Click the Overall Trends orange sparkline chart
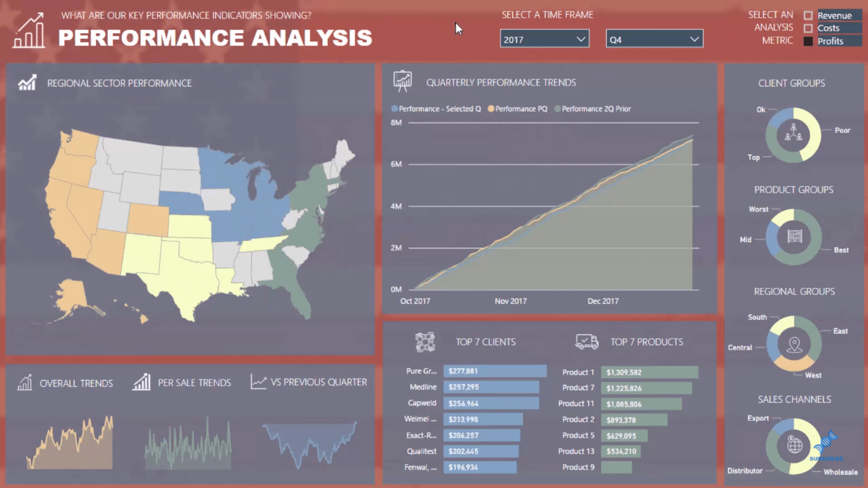 point(69,443)
